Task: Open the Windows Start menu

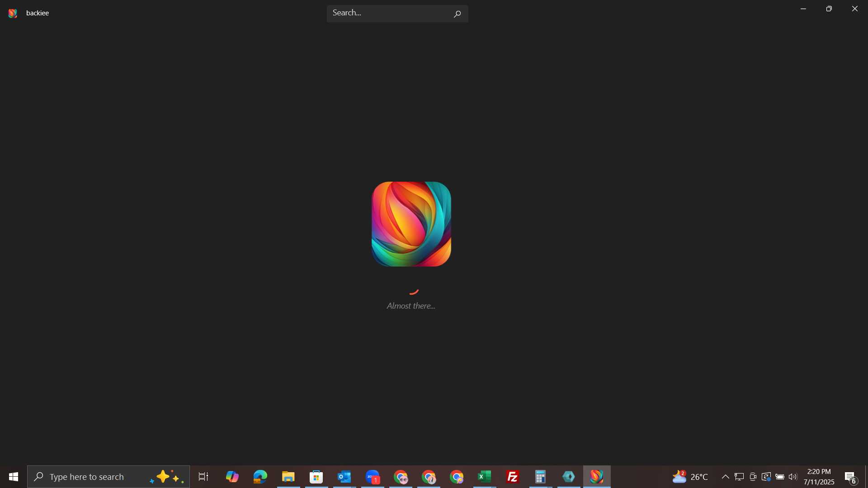Action: pyautogui.click(x=14, y=477)
